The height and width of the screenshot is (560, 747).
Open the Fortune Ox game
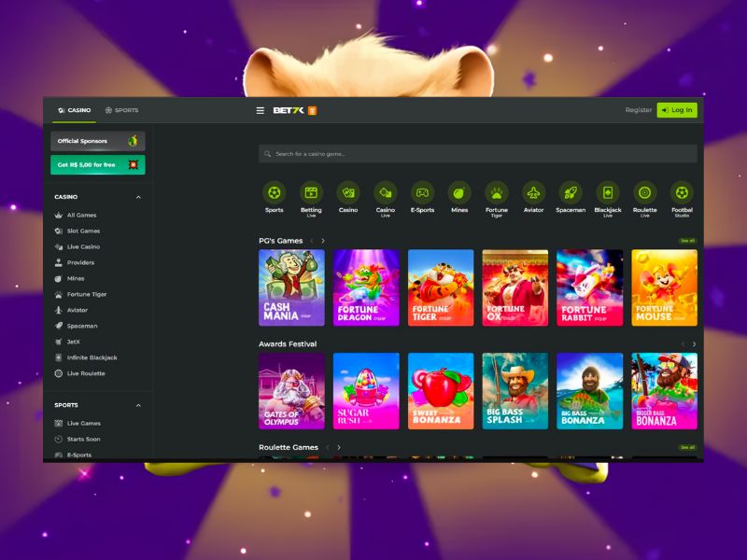(515, 287)
